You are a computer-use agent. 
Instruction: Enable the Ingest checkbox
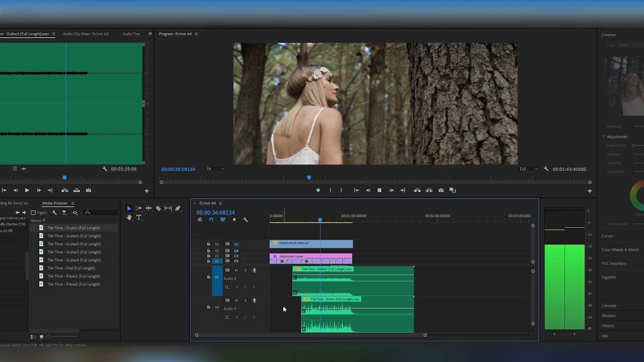click(33, 213)
